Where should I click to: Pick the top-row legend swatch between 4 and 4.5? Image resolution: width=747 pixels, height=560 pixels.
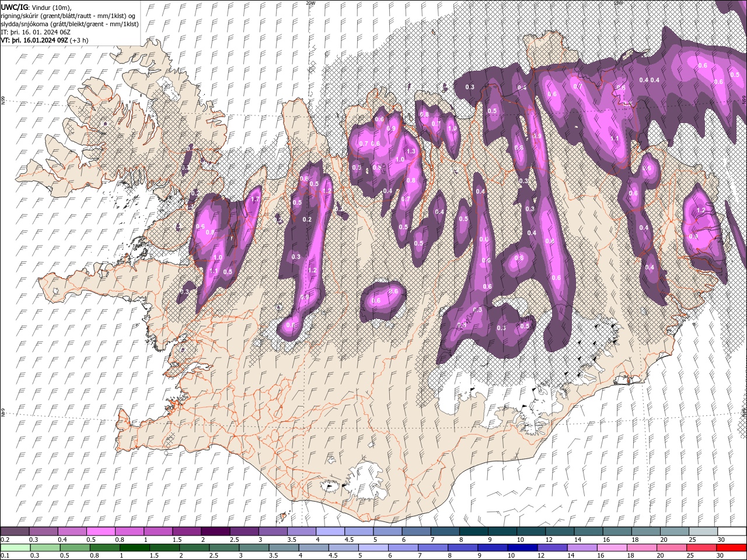(x=330, y=531)
